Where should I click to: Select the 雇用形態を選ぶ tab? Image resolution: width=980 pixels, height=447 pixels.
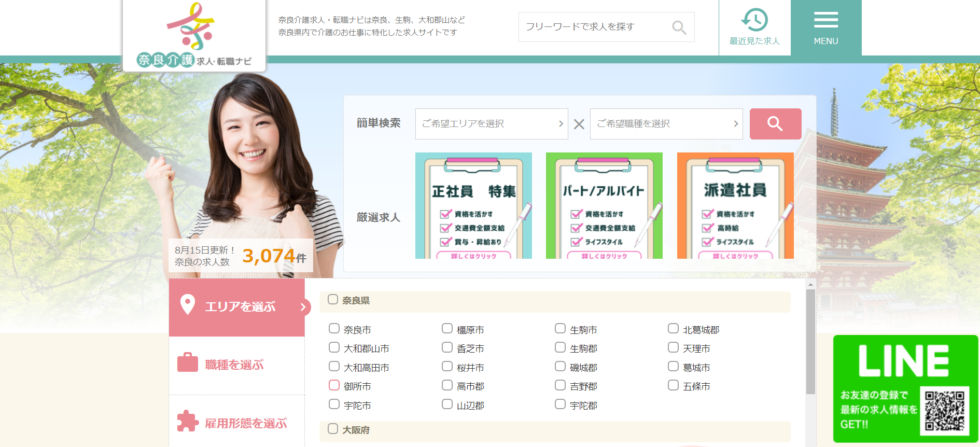point(246,424)
